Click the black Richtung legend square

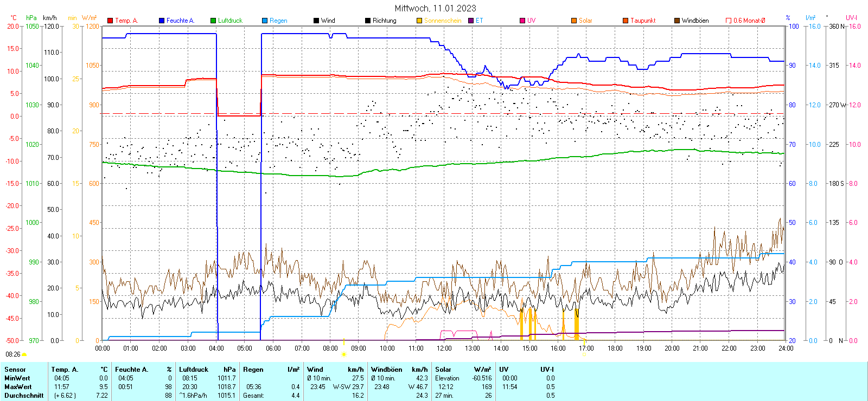(368, 21)
